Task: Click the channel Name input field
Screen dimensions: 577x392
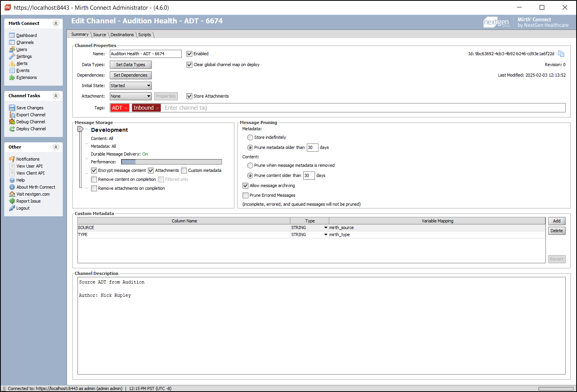Action: coord(146,54)
